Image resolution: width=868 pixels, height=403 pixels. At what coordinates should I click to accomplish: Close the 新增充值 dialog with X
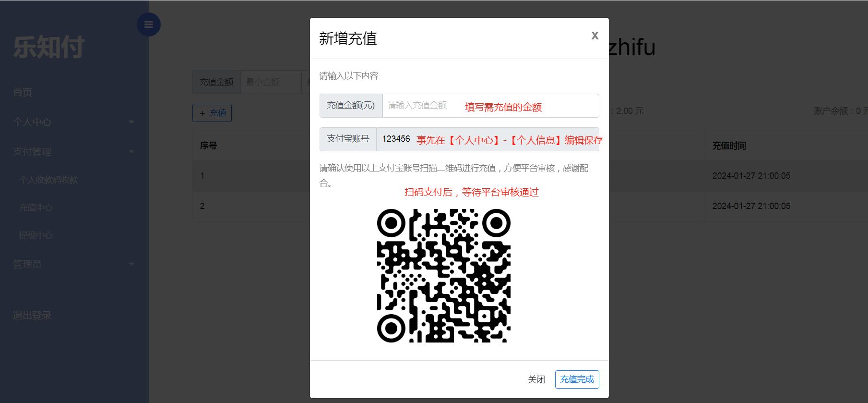[x=595, y=36]
